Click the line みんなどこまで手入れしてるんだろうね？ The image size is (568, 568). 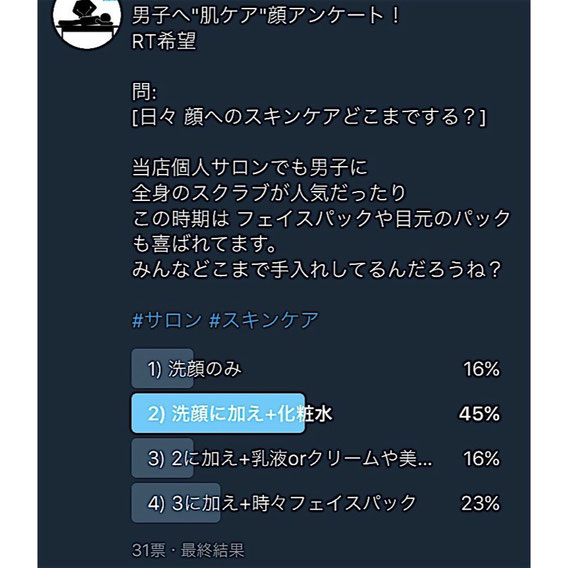coord(316,269)
